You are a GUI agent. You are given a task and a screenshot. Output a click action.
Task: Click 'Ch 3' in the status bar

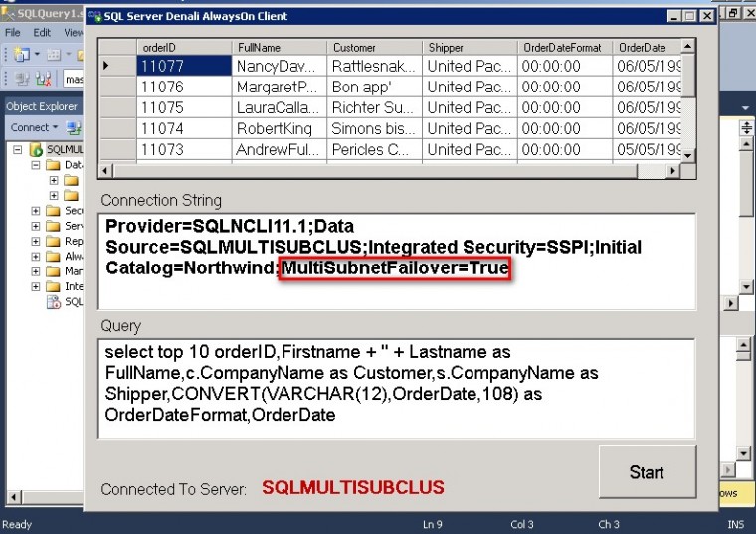(609, 524)
